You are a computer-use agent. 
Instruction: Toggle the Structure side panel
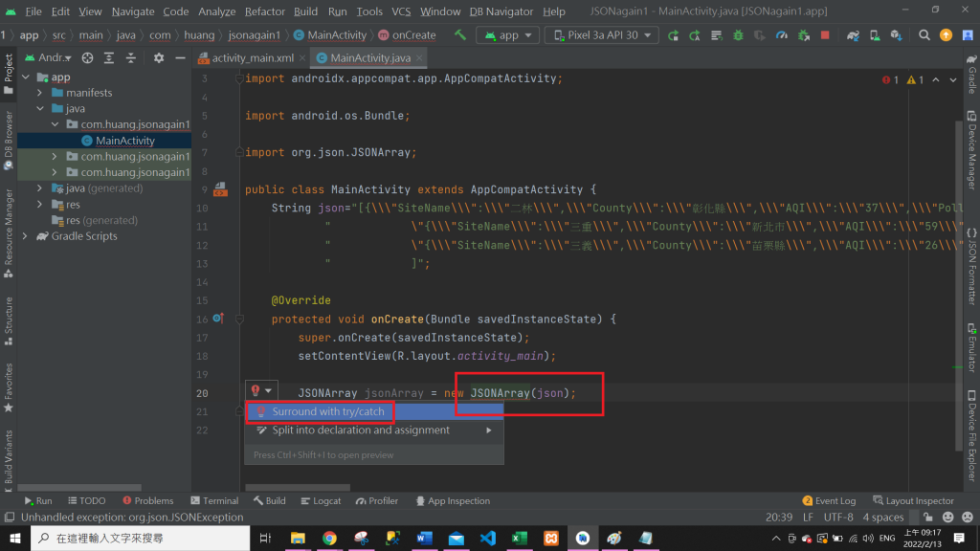(8, 321)
